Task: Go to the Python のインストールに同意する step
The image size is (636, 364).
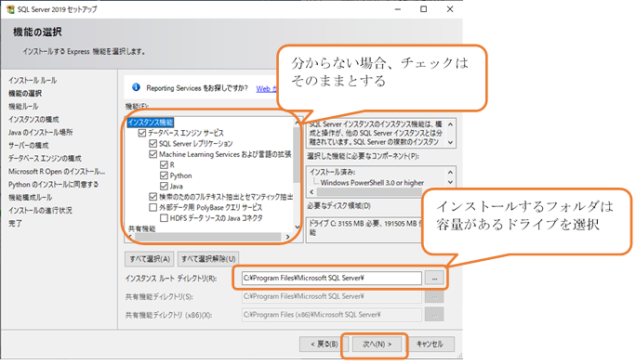Action: 53,184
